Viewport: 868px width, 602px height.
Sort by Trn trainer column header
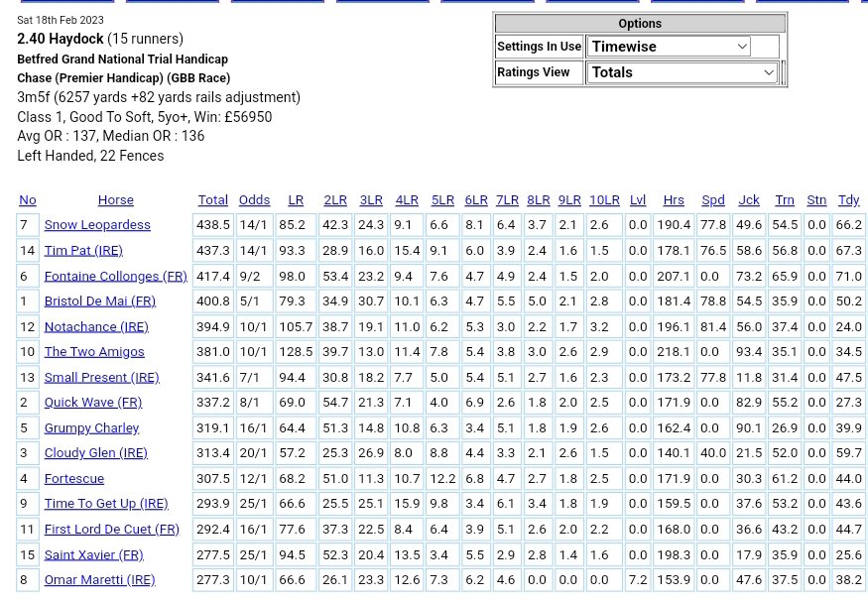[784, 199]
